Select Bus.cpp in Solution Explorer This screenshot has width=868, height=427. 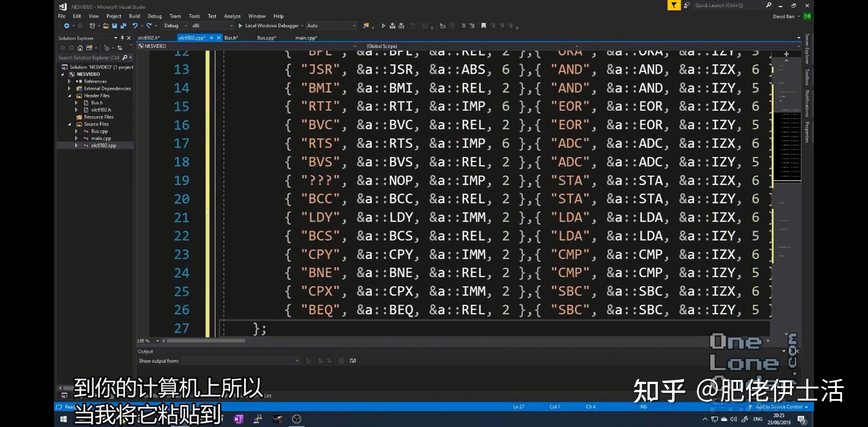click(100, 131)
